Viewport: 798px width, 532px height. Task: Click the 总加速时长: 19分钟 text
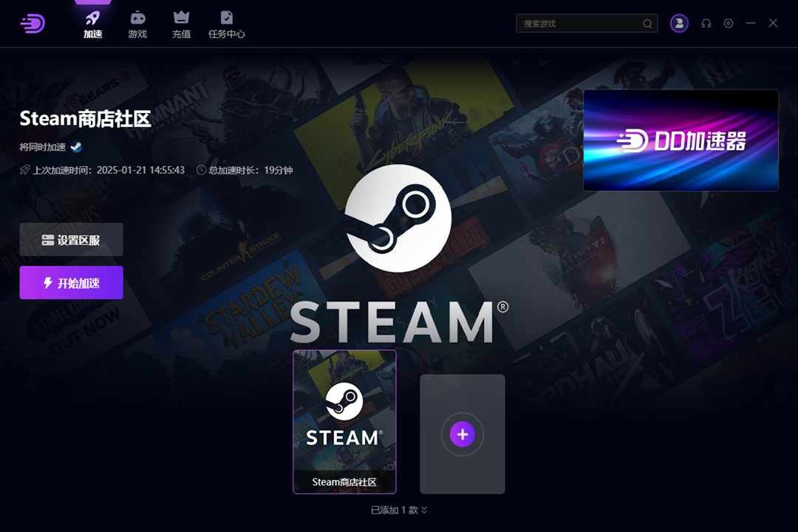coord(250,170)
